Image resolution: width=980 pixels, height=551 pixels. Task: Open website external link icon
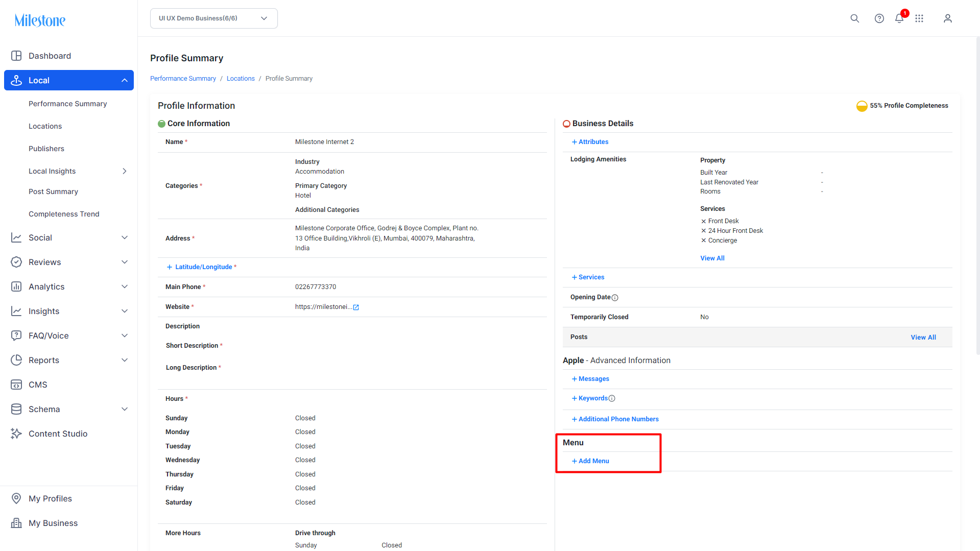pos(356,307)
